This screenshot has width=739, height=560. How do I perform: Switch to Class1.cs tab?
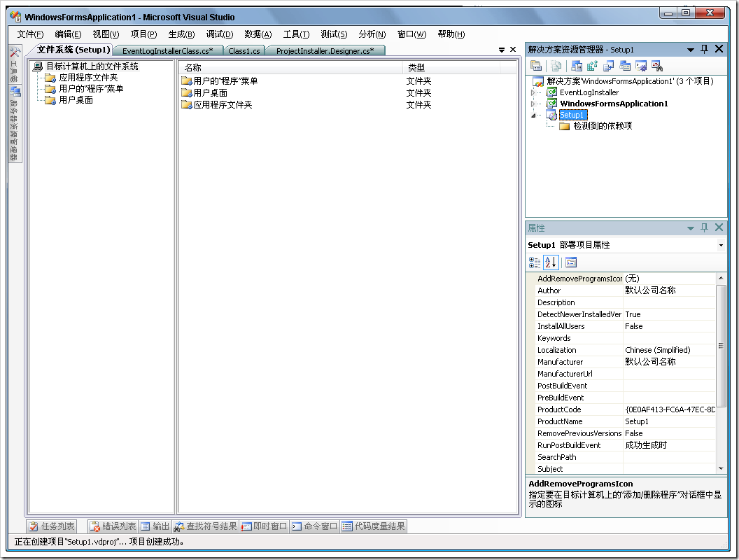pos(244,50)
